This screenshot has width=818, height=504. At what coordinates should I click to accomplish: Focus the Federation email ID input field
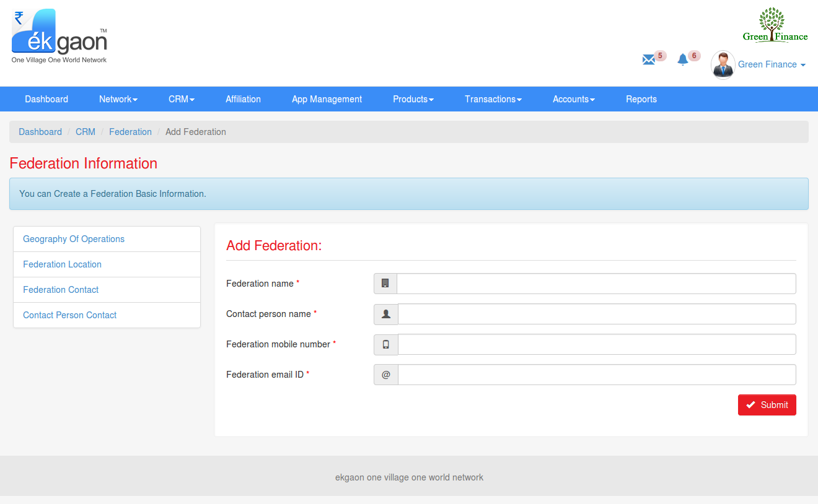[597, 375]
